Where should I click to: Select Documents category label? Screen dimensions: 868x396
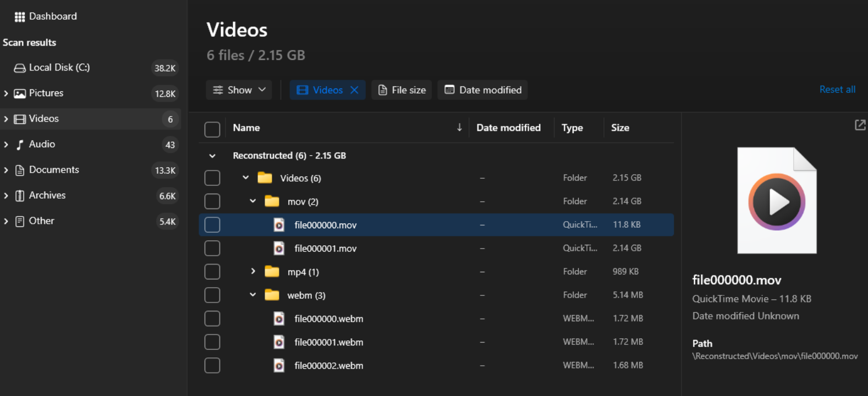[x=54, y=169]
